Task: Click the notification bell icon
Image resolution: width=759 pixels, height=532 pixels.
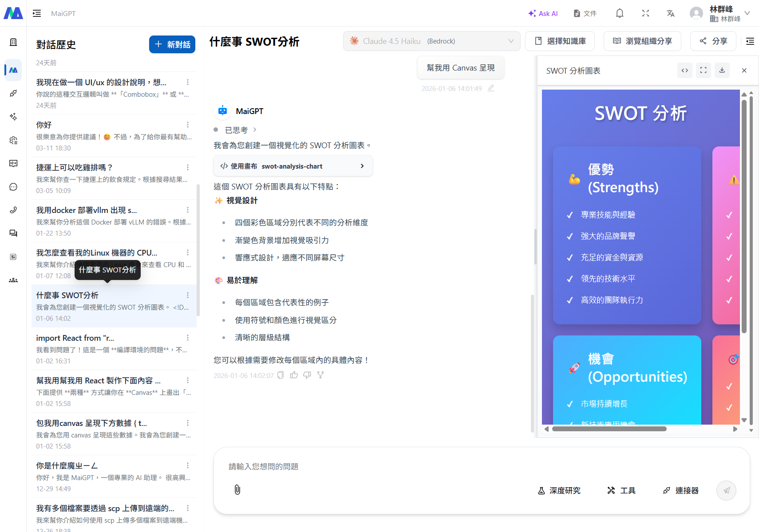Action: pyautogui.click(x=620, y=13)
